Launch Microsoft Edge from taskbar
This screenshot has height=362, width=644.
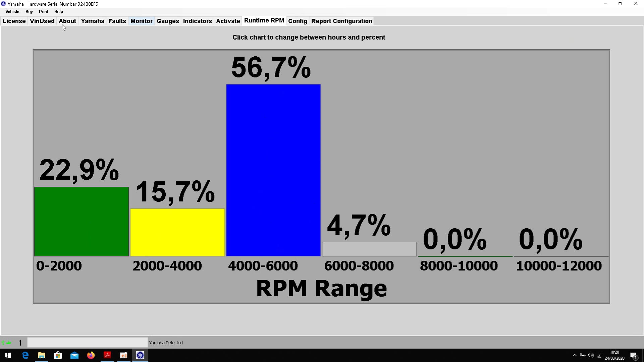25,355
